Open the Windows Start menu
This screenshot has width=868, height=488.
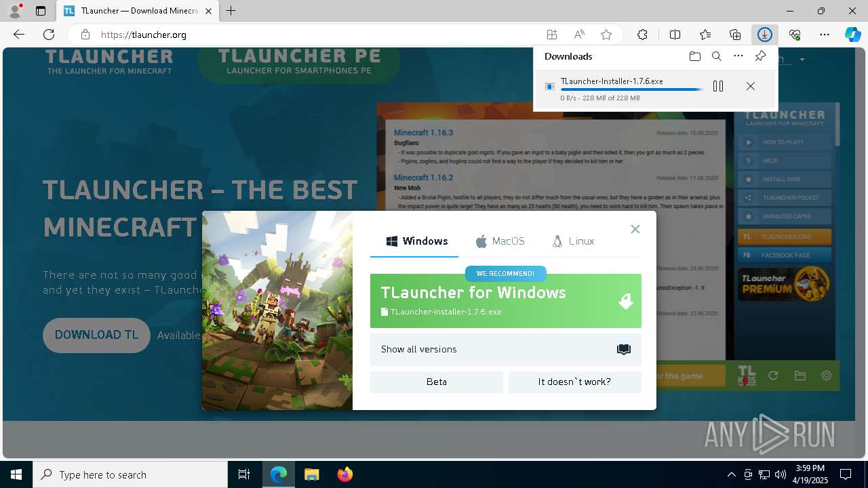16,474
